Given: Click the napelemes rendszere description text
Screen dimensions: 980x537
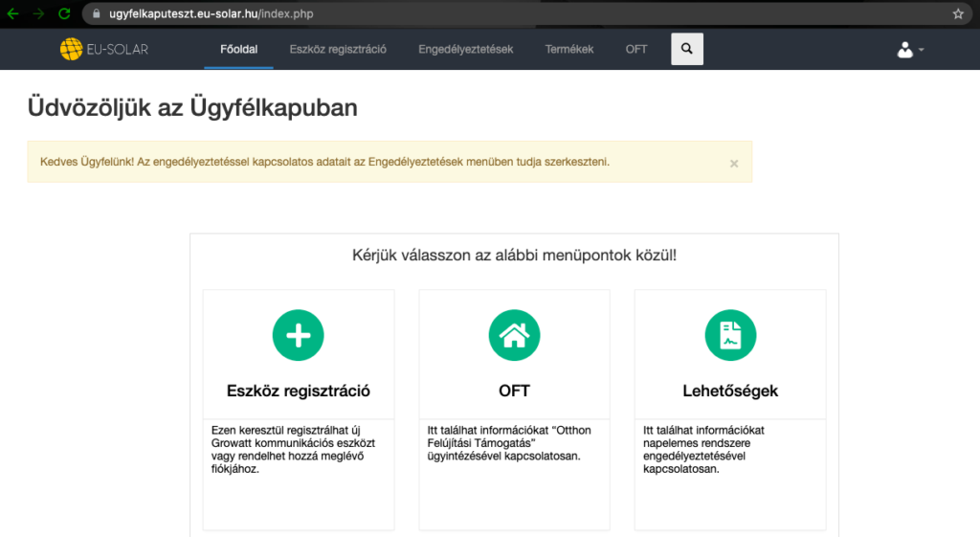Looking at the screenshot, I should click(x=703, y=450).
